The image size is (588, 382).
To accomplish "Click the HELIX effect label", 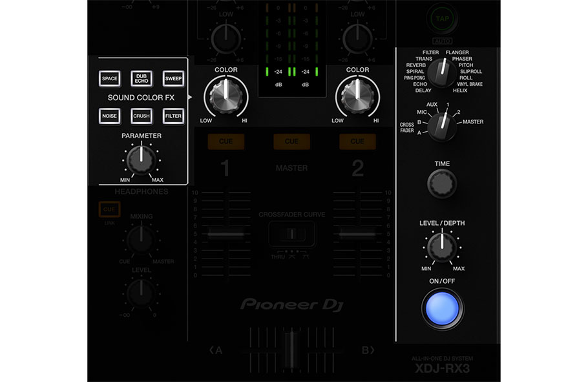I will [460, 90].
